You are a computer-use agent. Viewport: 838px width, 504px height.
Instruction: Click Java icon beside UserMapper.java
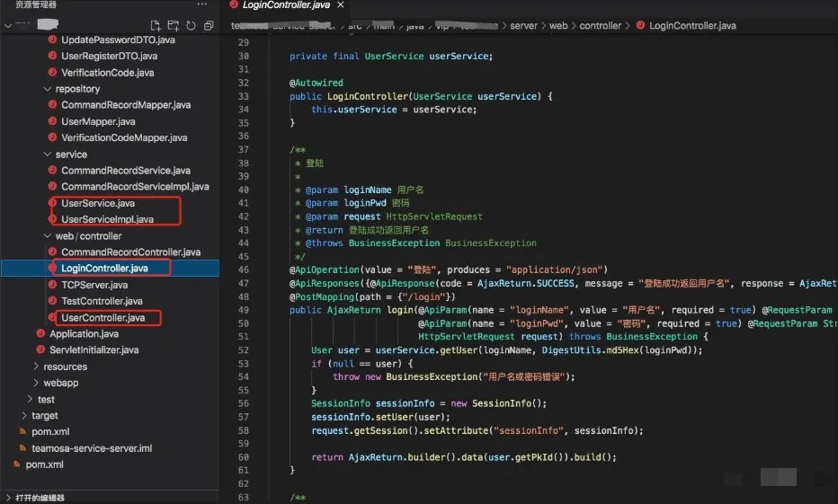click(52, 120)
